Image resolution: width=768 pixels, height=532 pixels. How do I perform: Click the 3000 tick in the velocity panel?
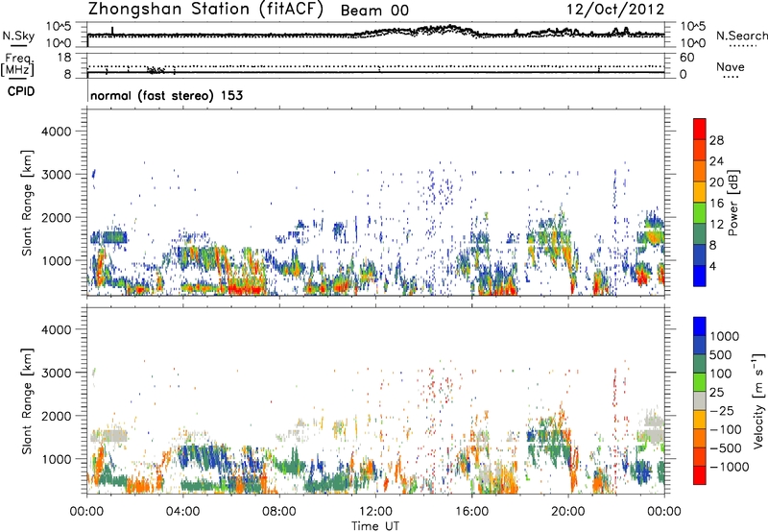click(x=56, y=373)
